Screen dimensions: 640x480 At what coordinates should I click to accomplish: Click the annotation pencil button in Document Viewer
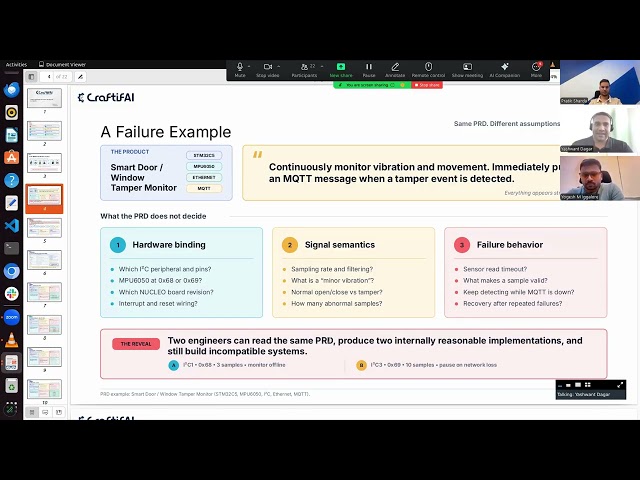coord(80,76)
